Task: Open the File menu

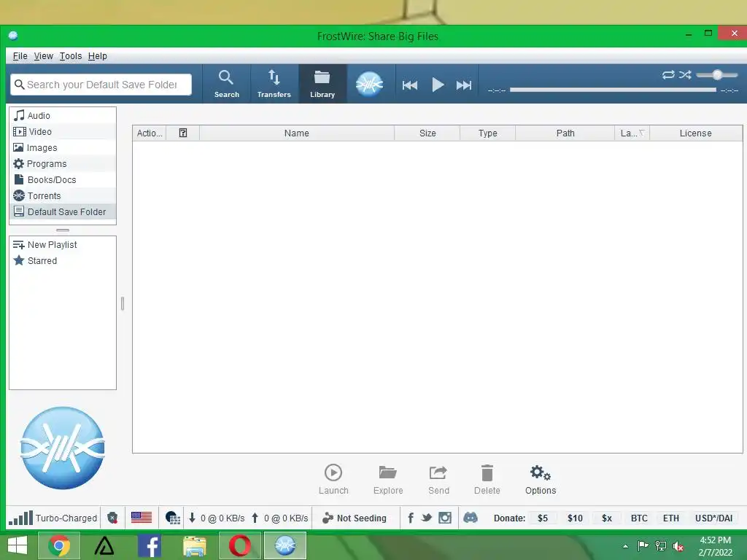Action: pyautogui.click(x=20, y=56)
